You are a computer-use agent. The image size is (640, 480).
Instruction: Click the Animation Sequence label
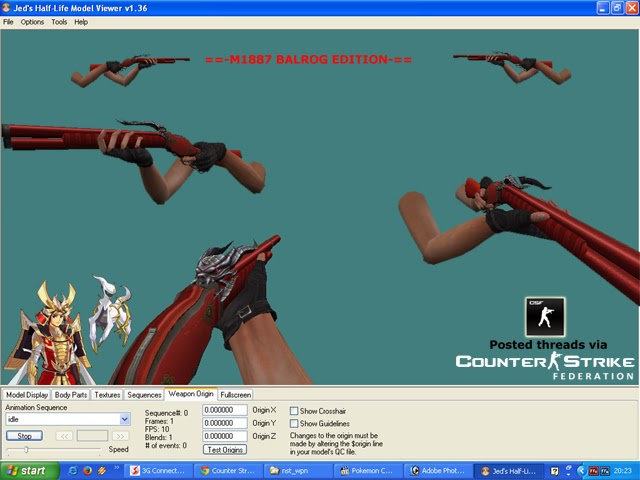point(36,407)
